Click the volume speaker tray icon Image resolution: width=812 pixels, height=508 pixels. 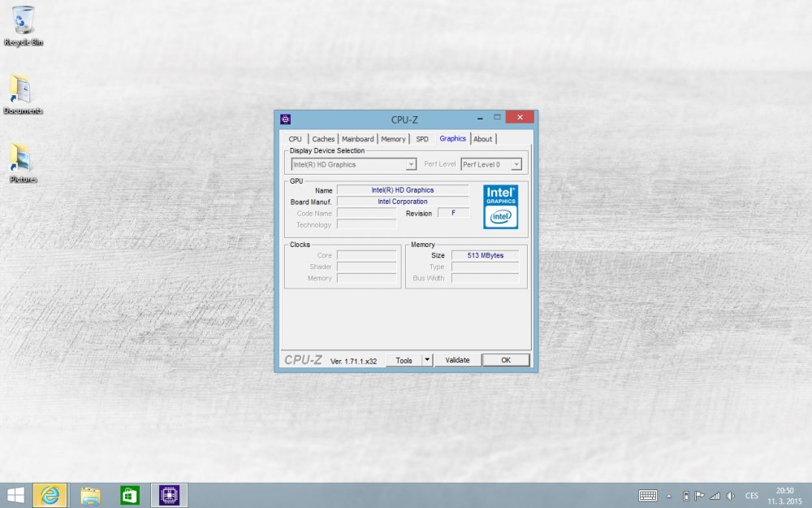pyautogui.click(x=730, y=496)
